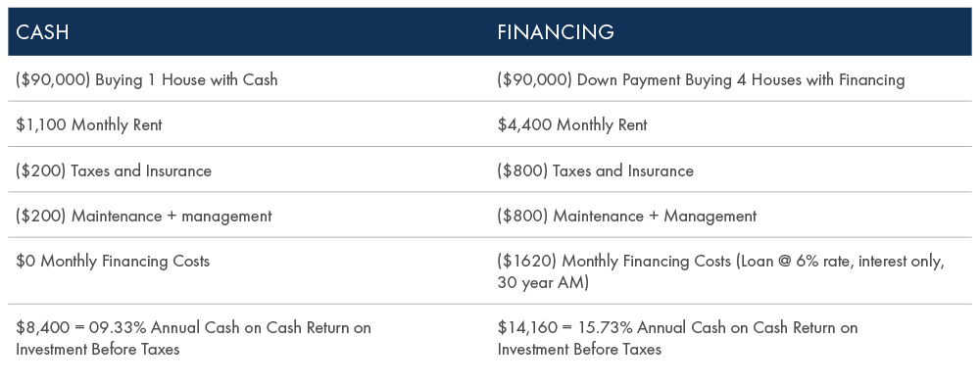Click 'Investment Before Taxes' under the Financing column

click(579, 349)
